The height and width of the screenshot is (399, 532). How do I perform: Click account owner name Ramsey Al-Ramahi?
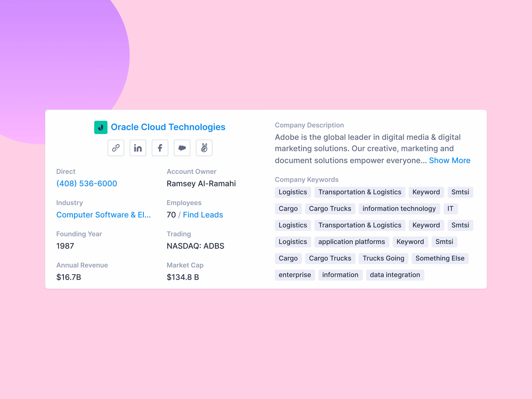pyautogui.click(x=201, y=184)
